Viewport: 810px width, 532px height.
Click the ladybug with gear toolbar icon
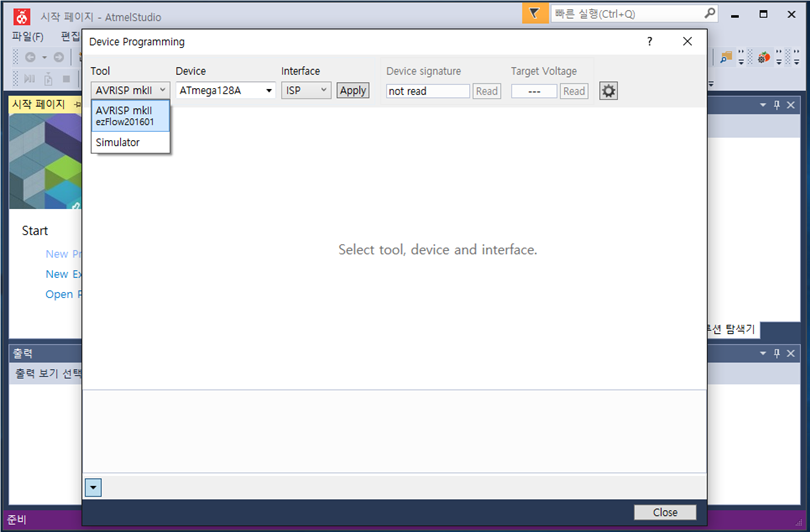(x=764, y=57)
